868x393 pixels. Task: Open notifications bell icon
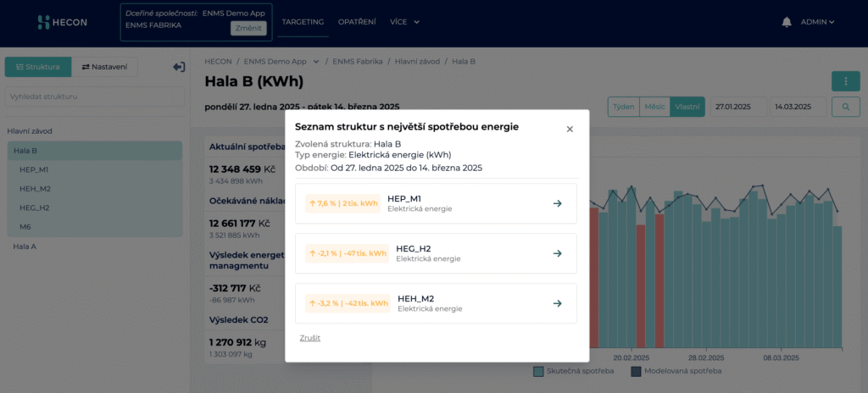click(x=786, y=22)
